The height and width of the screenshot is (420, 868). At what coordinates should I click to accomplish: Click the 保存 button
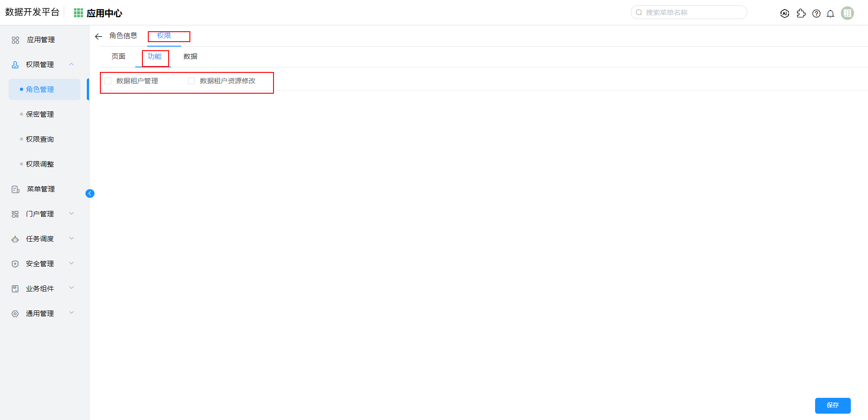coord(832,406)
